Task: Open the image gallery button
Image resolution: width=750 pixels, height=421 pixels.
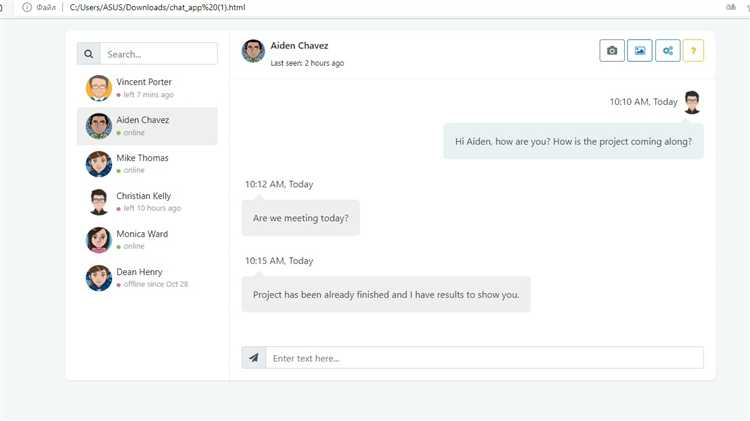Action: [640, 50]
